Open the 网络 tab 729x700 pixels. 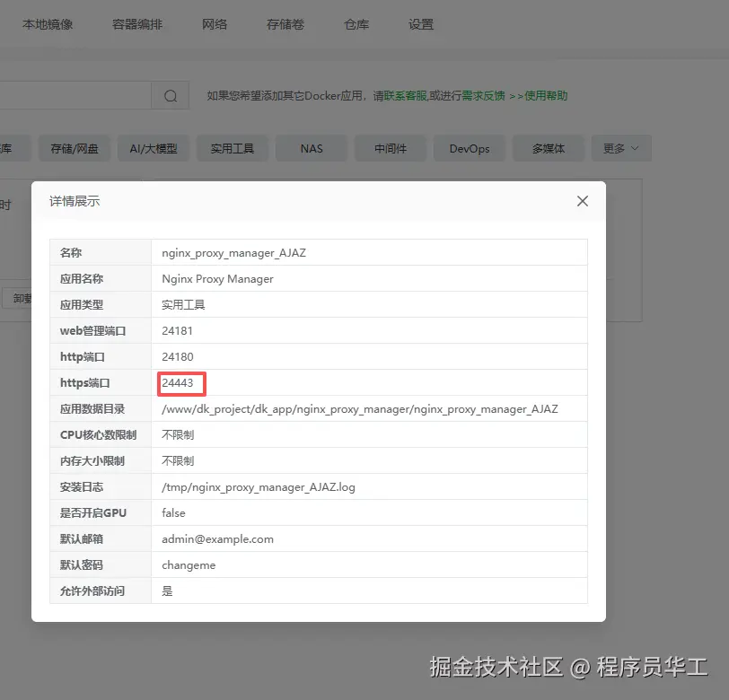(215, 24)
